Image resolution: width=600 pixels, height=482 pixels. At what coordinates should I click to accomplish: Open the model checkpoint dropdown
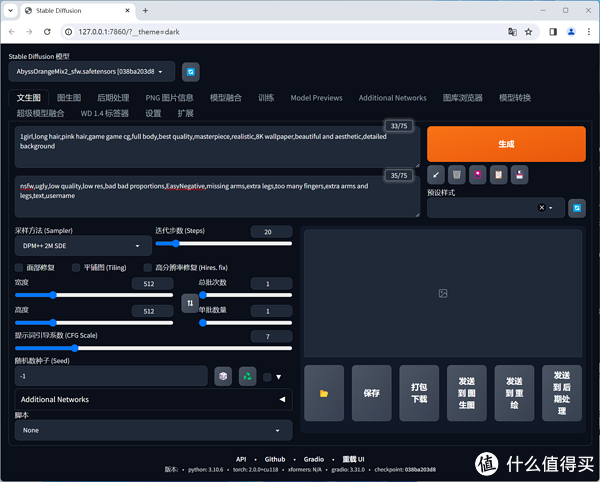click(x=92, y=72)
